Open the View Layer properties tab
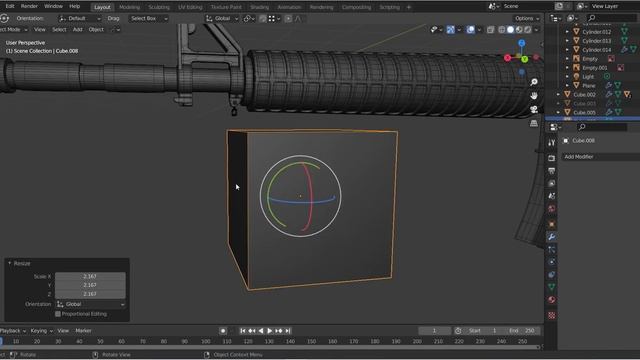 point(551,183)
